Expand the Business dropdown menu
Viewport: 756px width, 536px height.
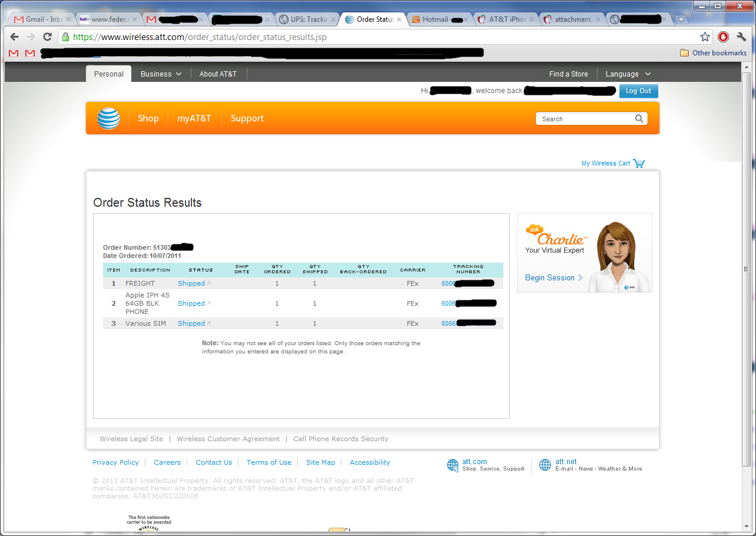pyautogui.click(x=161, y=74)
